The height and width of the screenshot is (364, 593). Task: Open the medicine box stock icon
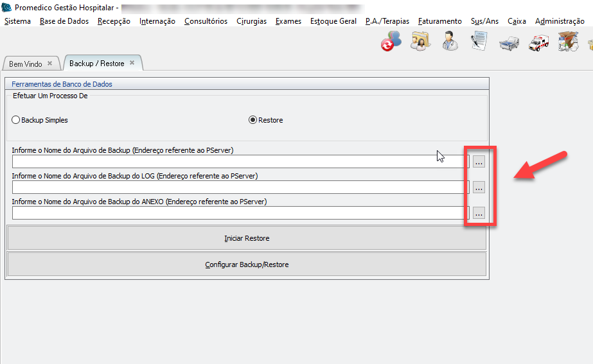pos(567,42)
